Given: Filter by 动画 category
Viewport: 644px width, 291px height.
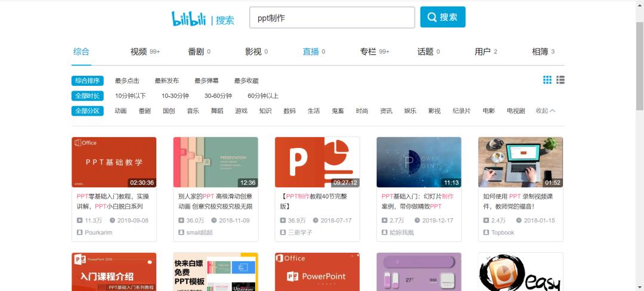Looking at the screenshot, I should (x=120, y=111).
